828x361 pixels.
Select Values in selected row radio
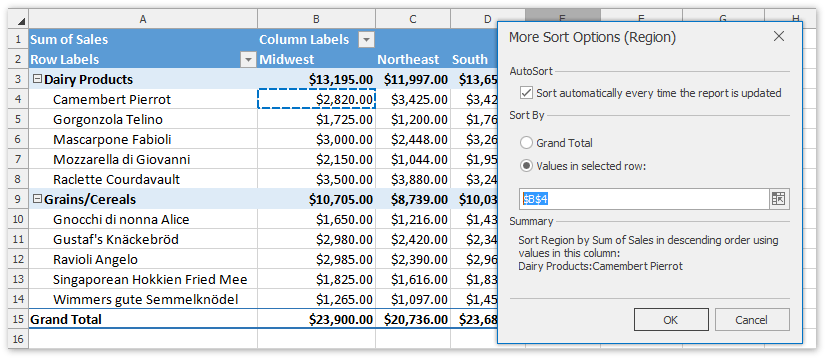[526, 166]
